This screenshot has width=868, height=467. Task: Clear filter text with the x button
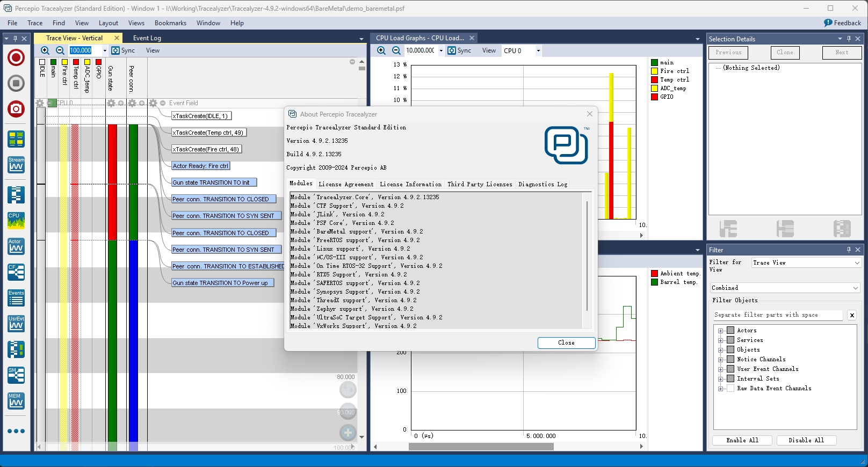pyautogui.click(x=852, y=315)
